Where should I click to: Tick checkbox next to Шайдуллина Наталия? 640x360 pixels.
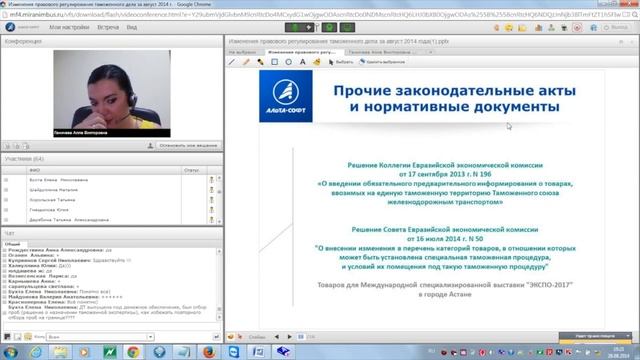click(6, 190)
